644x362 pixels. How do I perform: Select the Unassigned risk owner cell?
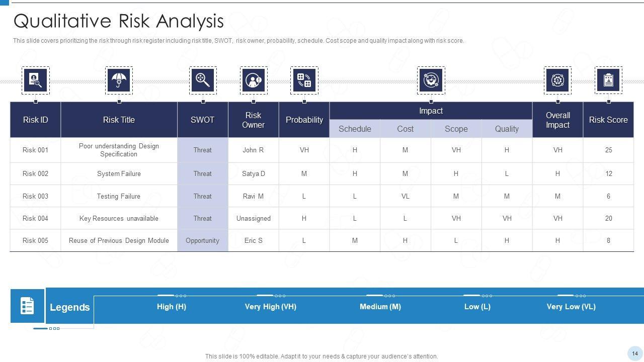(253, 218)
